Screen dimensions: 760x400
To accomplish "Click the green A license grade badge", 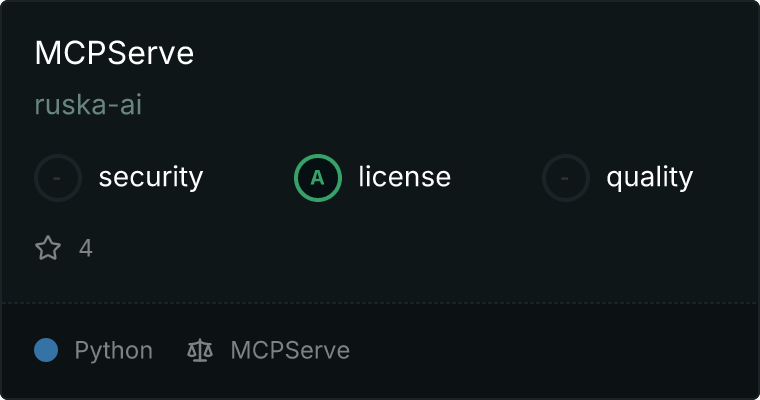I will [318, 178].
